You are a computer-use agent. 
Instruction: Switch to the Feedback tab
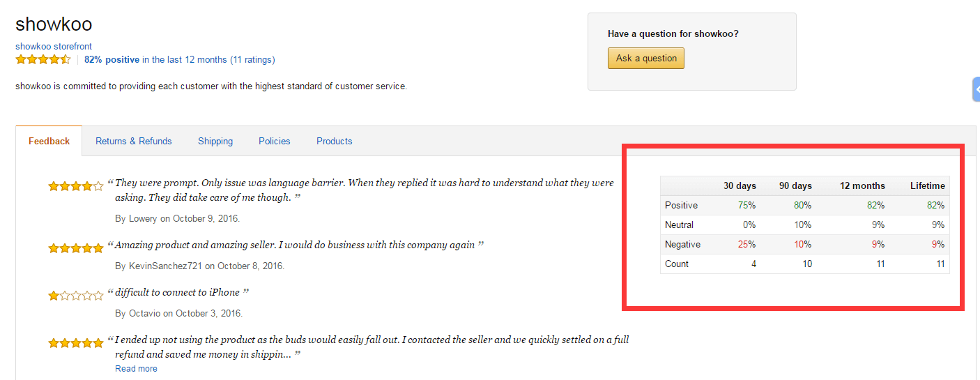[x=49, y=141]
